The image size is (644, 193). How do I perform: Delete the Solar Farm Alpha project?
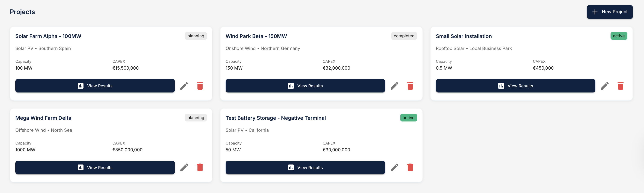click(x=200, y=86)
